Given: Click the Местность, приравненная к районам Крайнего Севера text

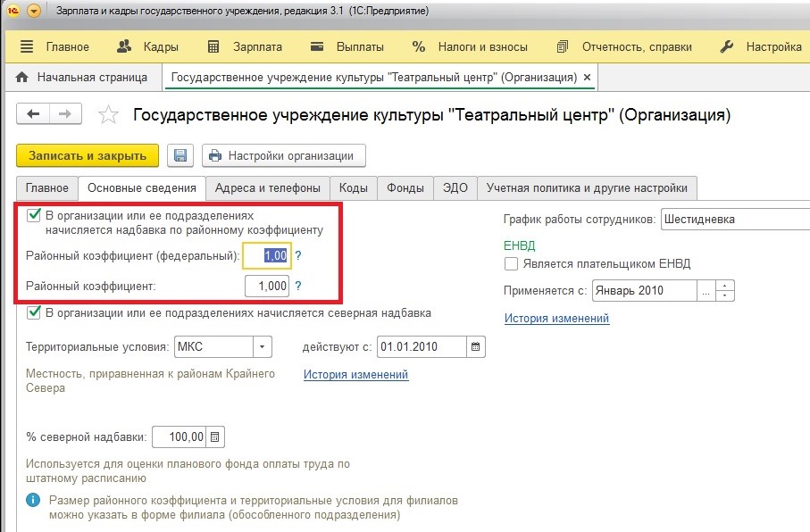Looking at the screenshot, I should pyautogui.click(x=150, y=380).
